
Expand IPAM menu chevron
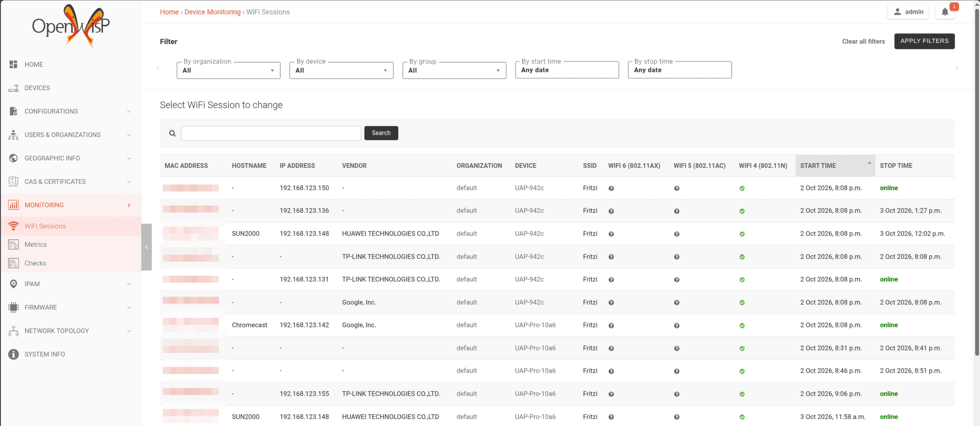pyautogui.click(x=129, y=284)
